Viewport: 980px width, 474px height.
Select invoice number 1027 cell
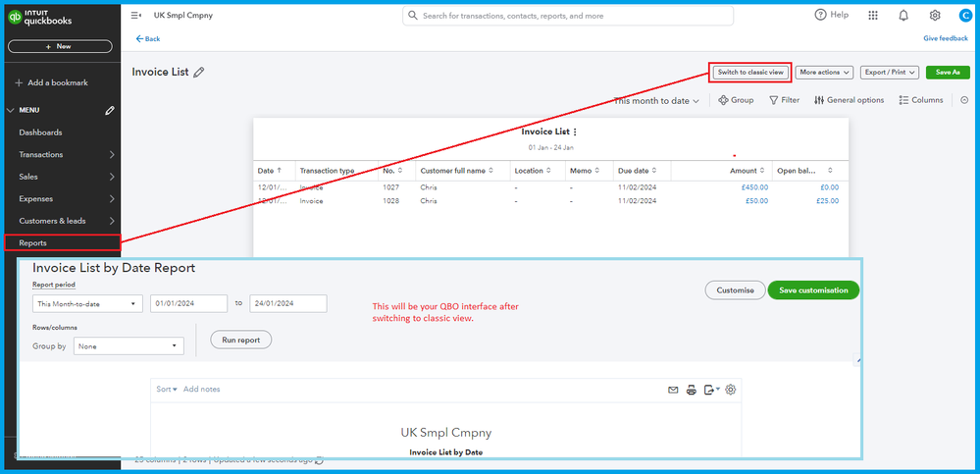[390, 187]
